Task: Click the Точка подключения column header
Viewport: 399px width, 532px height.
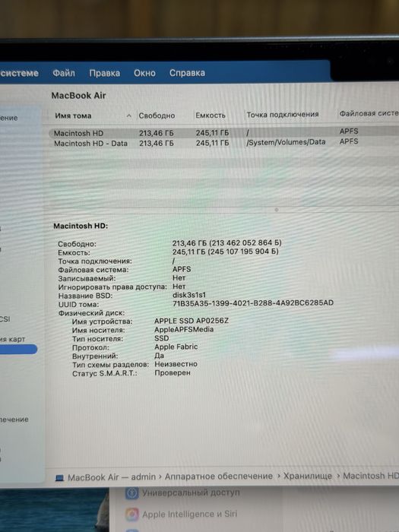Action: pyautogui.click(x=283, y=115)
